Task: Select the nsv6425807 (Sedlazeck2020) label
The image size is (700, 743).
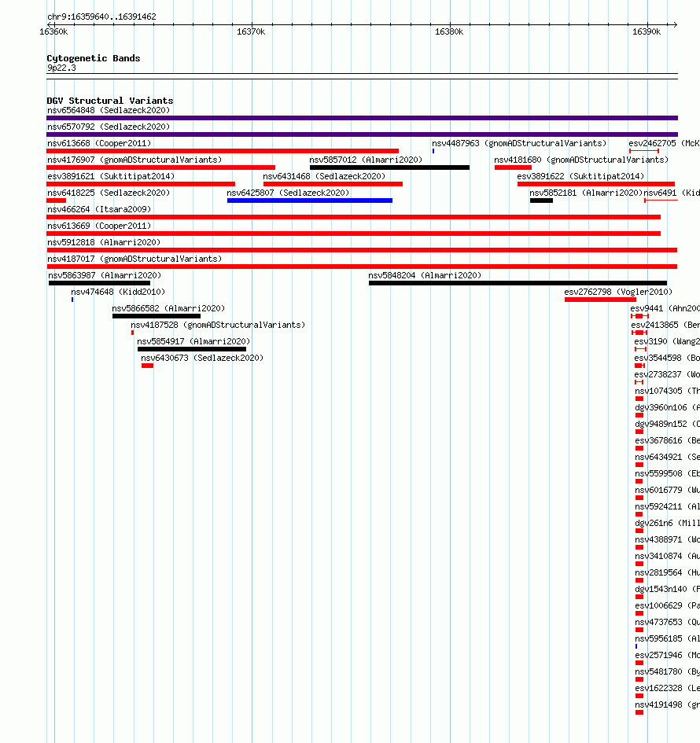Action: (288, 193)
